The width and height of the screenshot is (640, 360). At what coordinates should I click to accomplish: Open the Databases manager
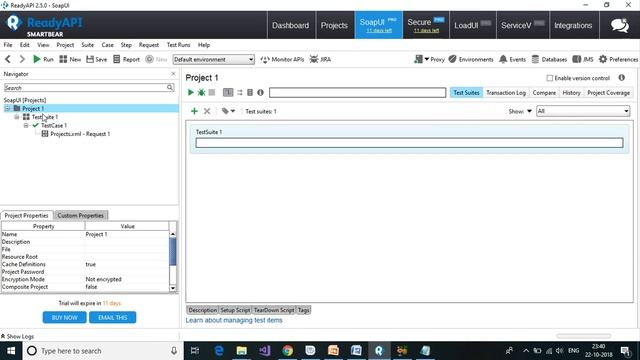(x=549, y=59)
